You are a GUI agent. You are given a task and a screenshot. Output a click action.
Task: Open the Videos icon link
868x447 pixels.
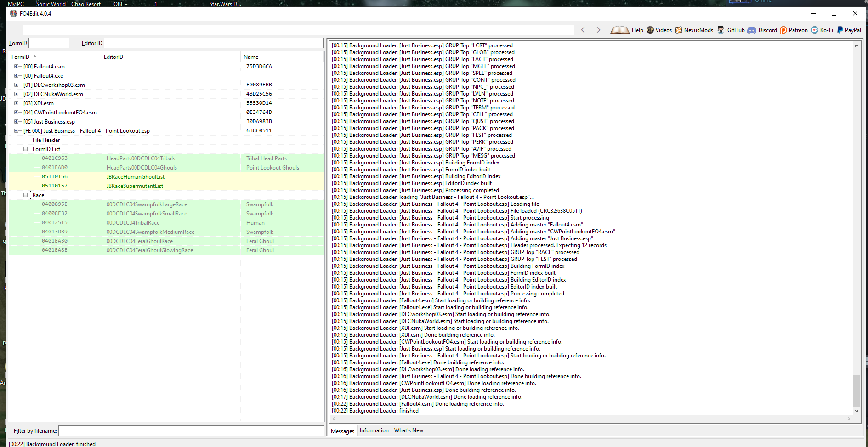point(650,30)
